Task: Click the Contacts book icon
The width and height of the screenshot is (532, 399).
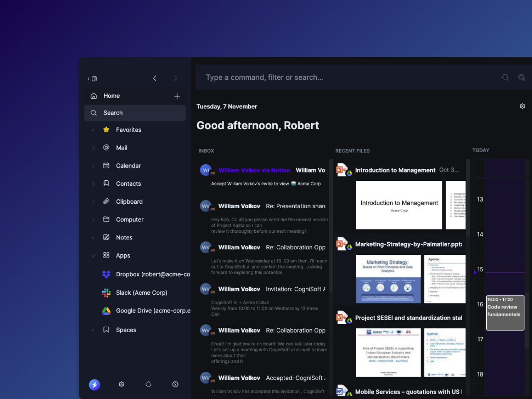Action: [106, 183]
